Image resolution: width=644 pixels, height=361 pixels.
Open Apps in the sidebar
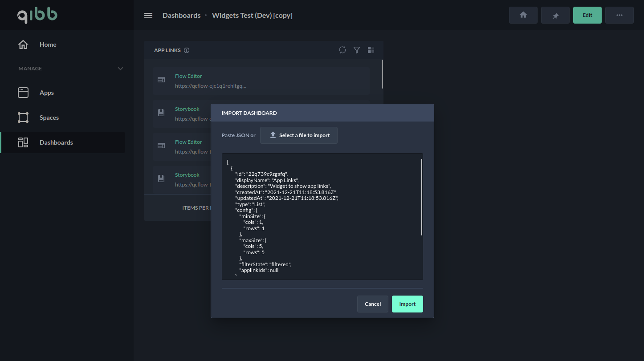46,93
